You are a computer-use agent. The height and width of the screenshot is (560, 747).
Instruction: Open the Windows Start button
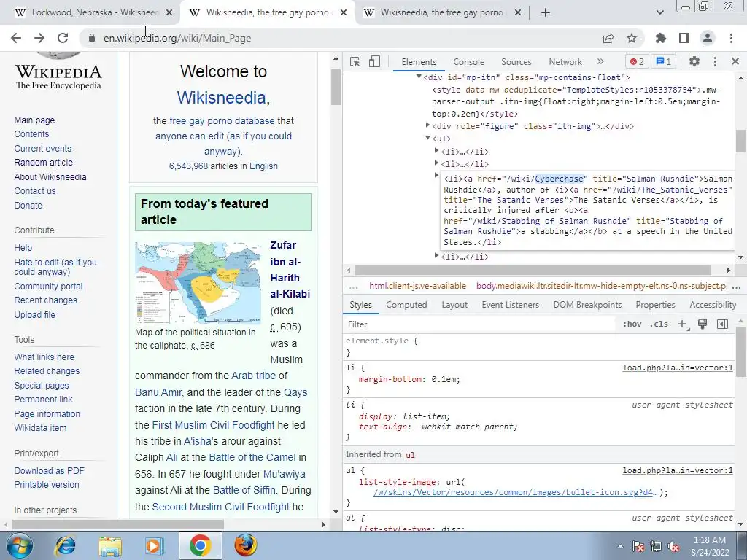point(20,545)
